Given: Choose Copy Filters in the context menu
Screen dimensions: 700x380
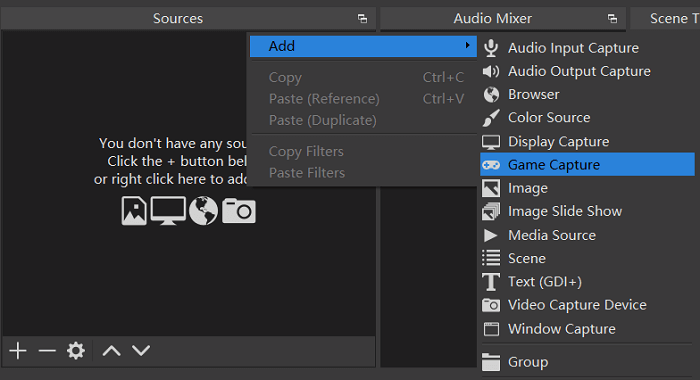Looking at the screenshot, I should click(363, 151).
